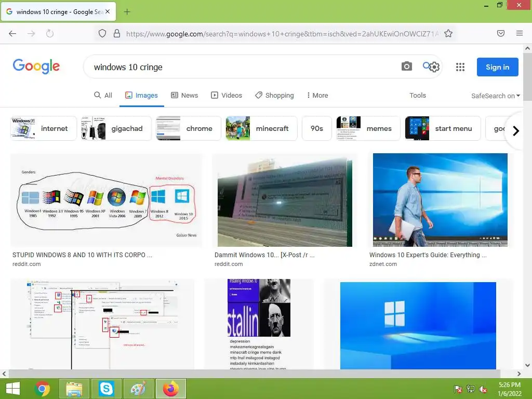Open Windows 10 Expert's Guide result link

coord(428,255)
